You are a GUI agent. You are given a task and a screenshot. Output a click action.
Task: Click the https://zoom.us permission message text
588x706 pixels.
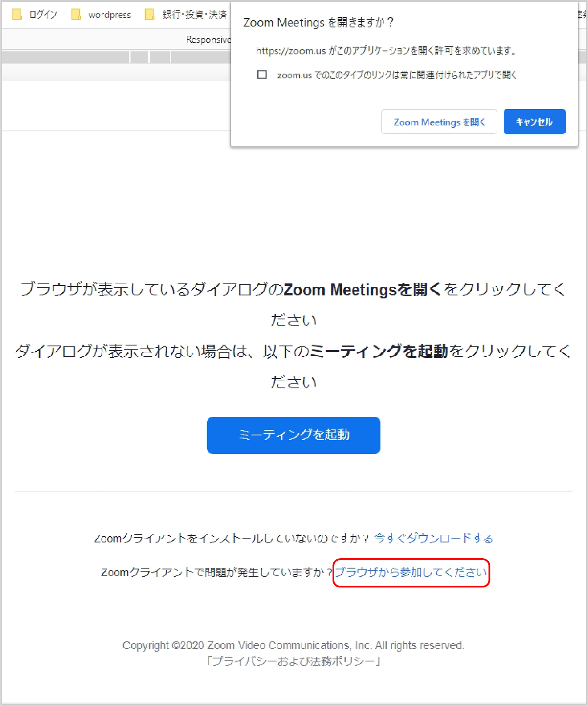tap(386, 51)
